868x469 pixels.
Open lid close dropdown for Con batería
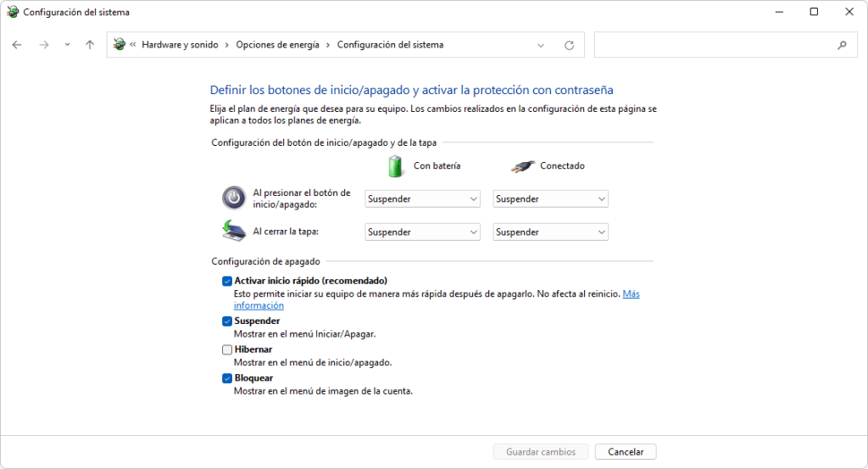point(422,232)
